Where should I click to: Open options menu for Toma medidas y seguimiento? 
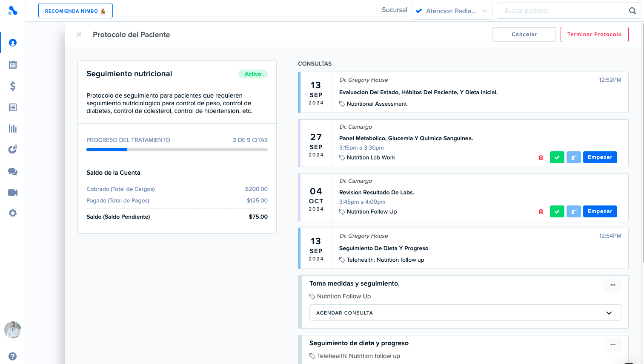pos(613,285)
